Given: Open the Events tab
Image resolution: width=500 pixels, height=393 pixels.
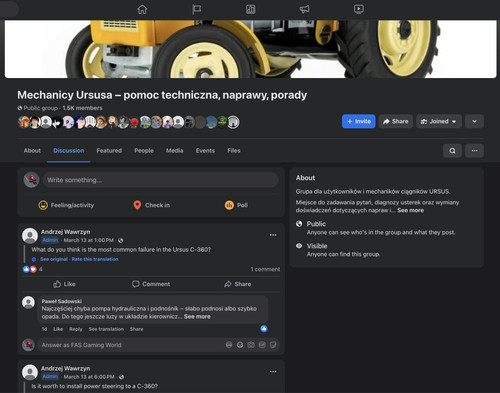Looking at the screenshot, I should pos(205,151).
